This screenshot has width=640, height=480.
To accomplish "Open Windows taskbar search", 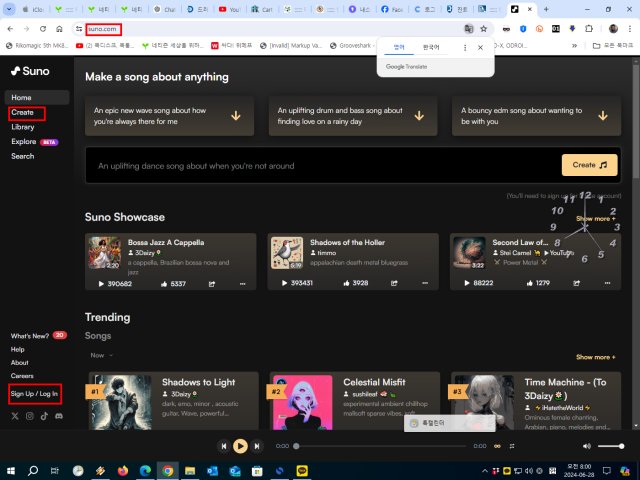I will (33, 471).
